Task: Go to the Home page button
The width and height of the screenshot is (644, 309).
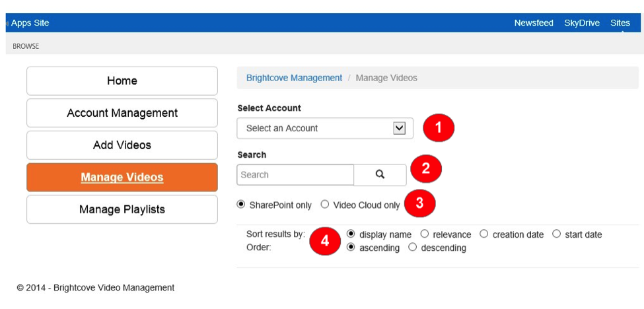Action: click(x=122, y=81)
